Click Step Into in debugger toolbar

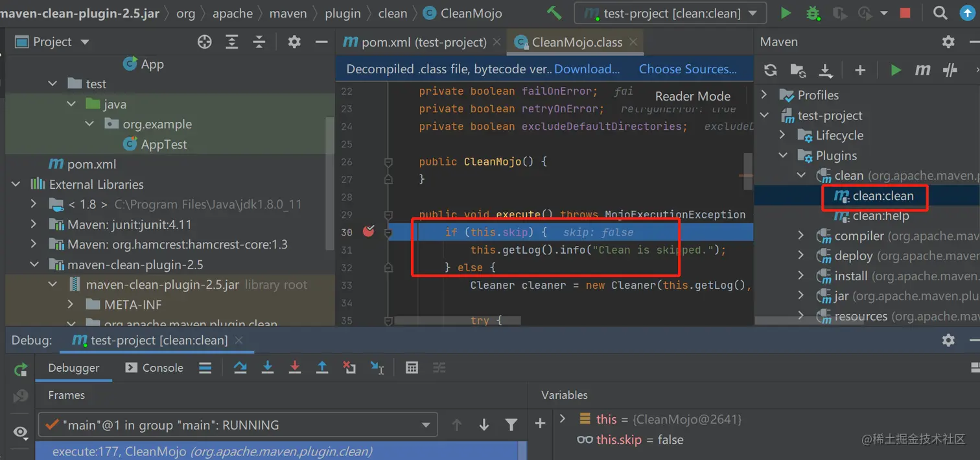pyautogui.click(x=268, y=368)
